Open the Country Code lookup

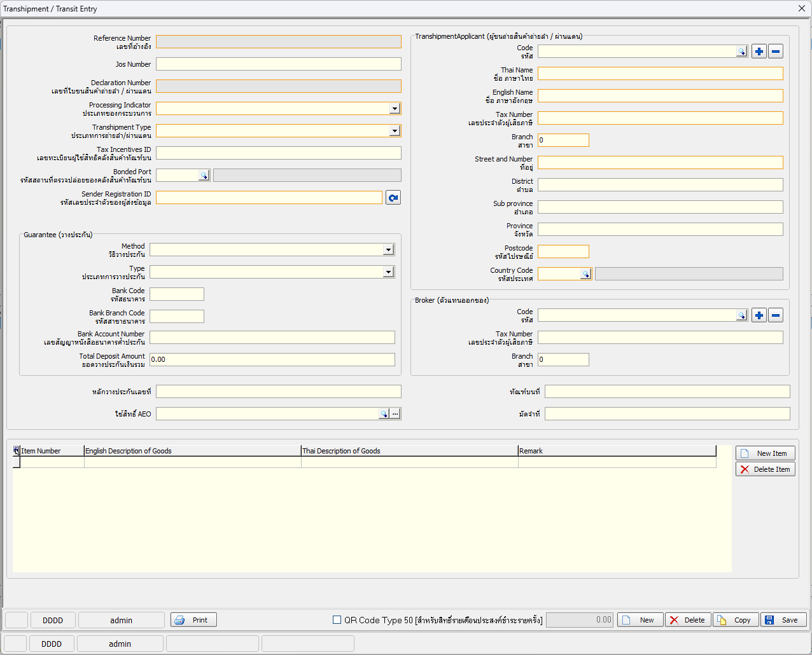point(585,274)
